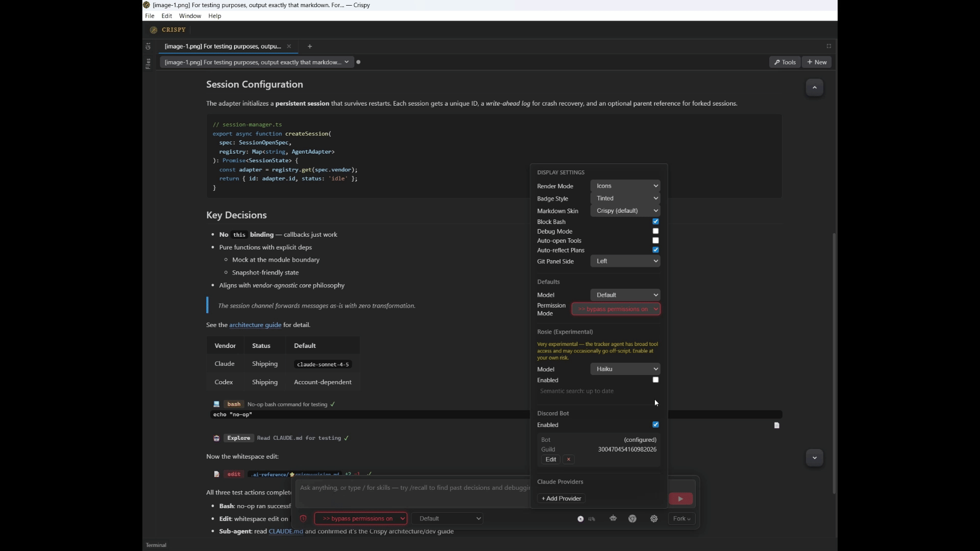Uncheck the Block Bash checkbox
This screenshot has height=551, width=980.
655,221
